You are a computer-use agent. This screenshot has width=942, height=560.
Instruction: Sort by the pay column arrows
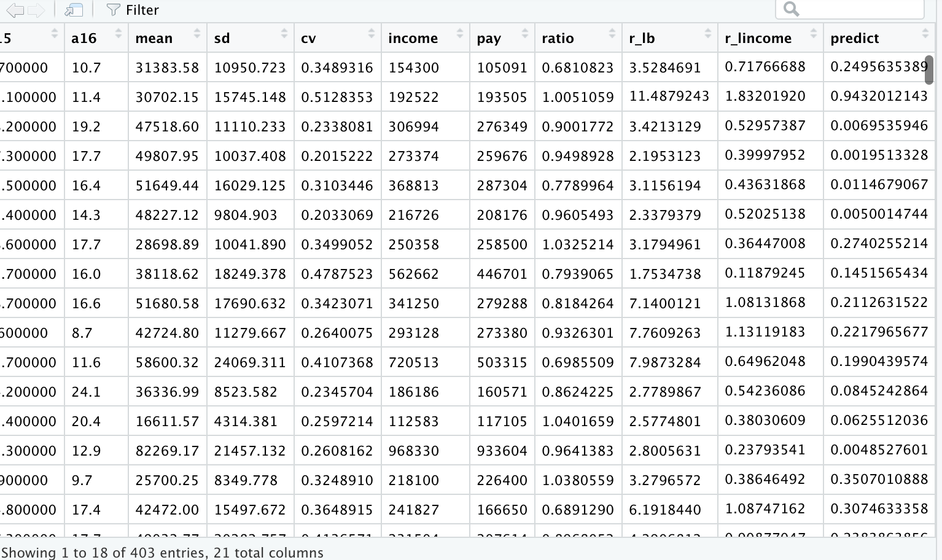pyautogui.click(x=524, y=34)
